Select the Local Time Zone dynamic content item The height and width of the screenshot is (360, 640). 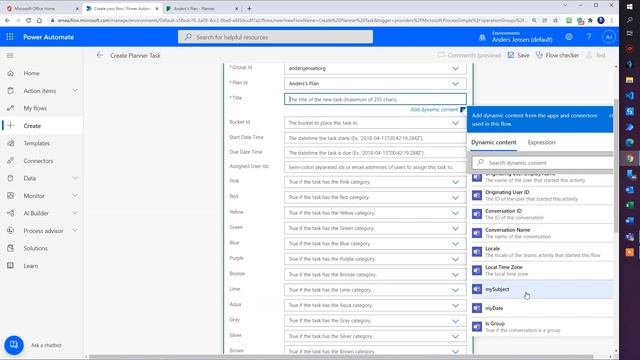point(542,270)
